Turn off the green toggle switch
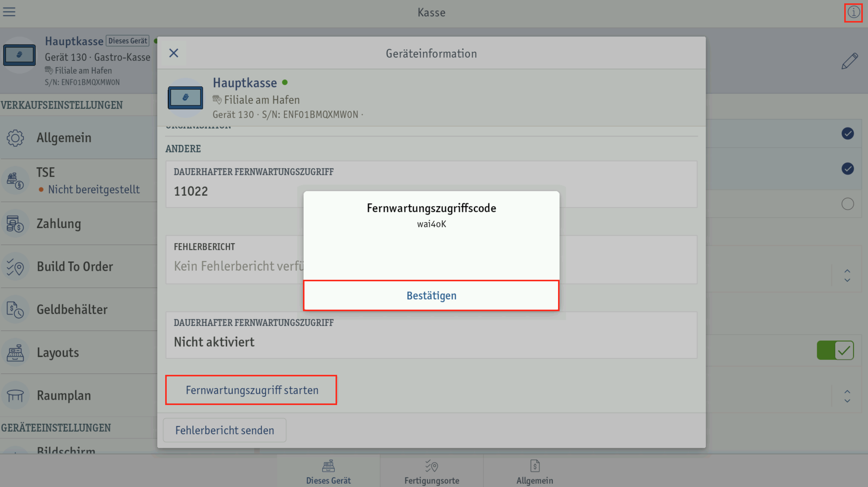868x487 pixels. point(835,350)
